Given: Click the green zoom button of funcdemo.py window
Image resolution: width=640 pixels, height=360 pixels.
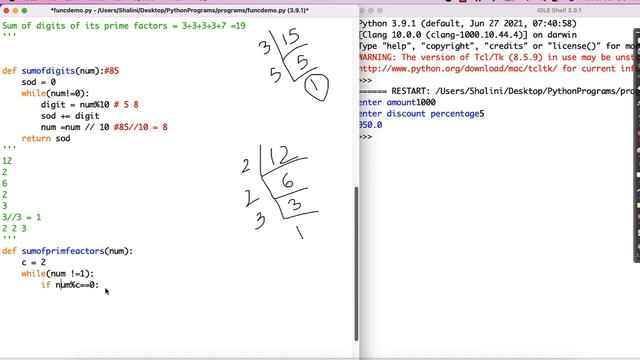Looking at the screenshot, I should pos(24,11).
